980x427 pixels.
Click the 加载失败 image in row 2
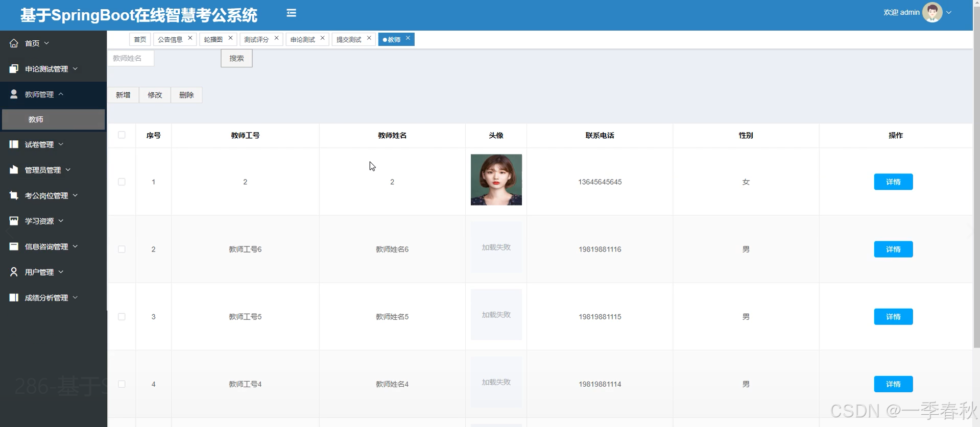click(496, 247)
